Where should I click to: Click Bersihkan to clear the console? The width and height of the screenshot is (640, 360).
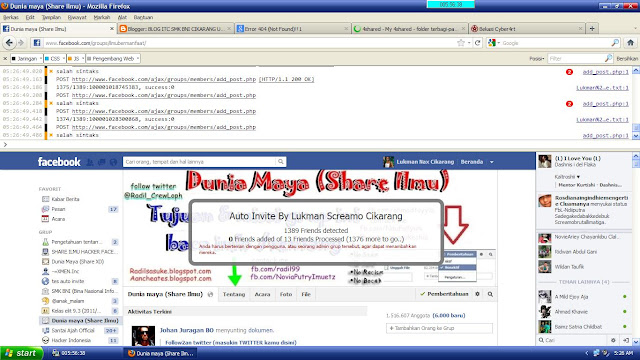(627, 59)
